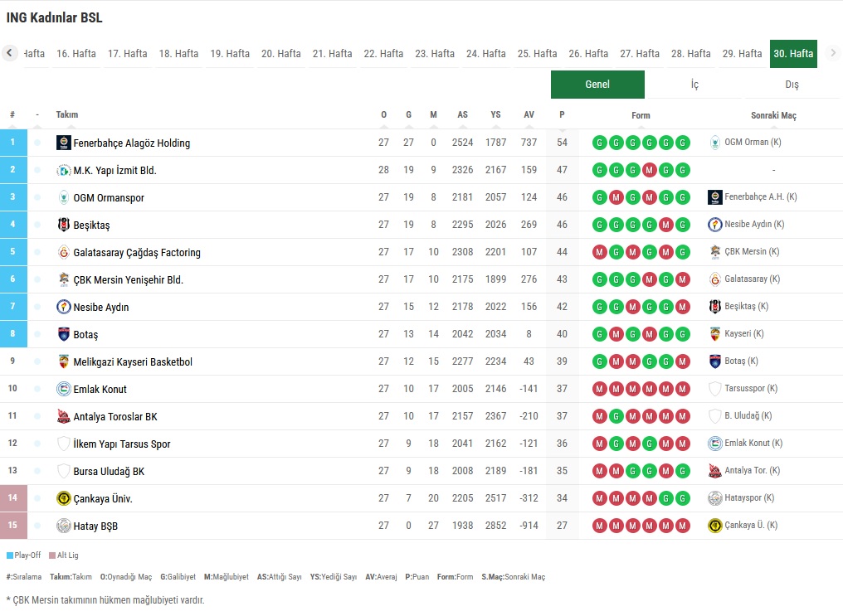This screenshot has width=843, height=616.
Task: Click the M.K. Yapı İzmit Bld. team logo
Action: coord(63,170)
